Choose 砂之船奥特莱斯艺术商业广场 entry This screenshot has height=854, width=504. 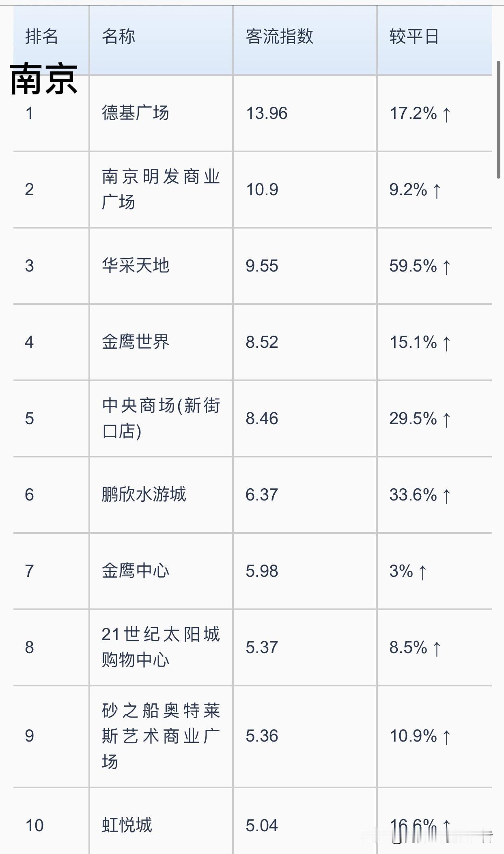[x=161, y=736]
